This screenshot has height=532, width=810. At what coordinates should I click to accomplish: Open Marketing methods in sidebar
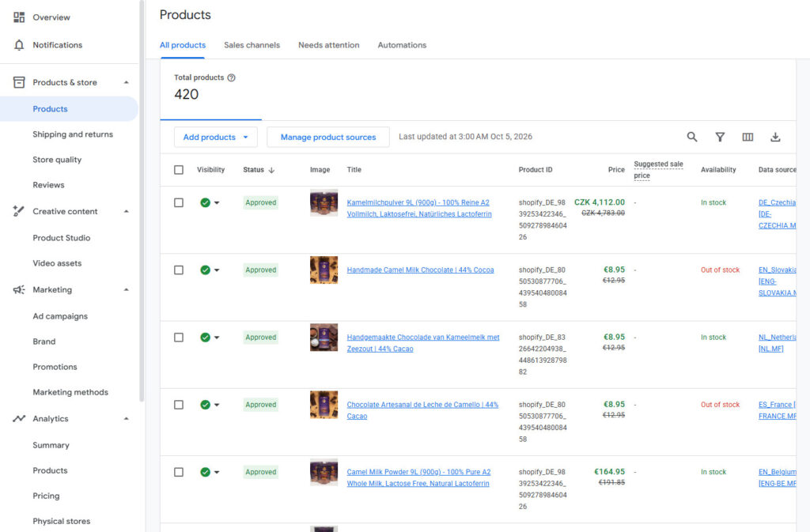[x=70, y=392]
